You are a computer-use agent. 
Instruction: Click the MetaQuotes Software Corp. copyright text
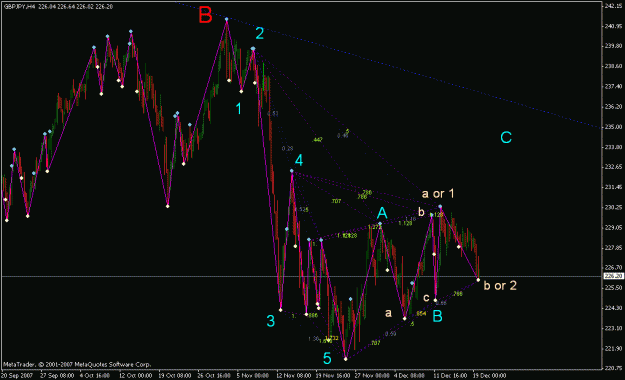77,364
